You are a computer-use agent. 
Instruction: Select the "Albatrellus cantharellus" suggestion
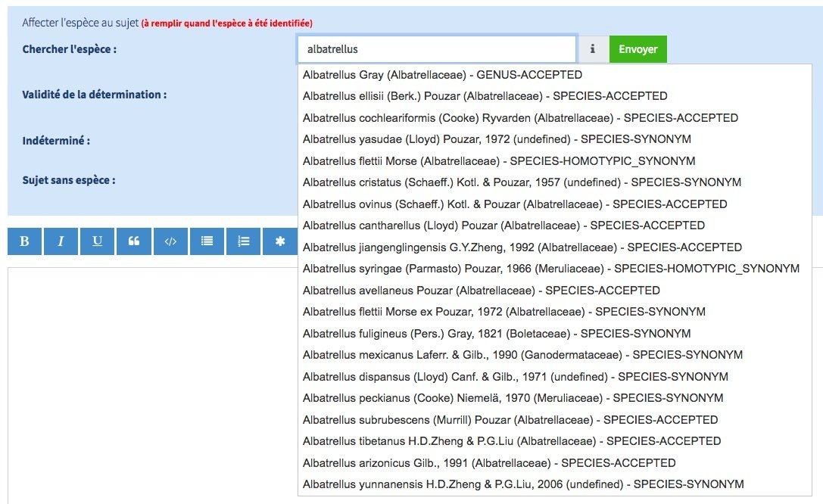point(503,226)
